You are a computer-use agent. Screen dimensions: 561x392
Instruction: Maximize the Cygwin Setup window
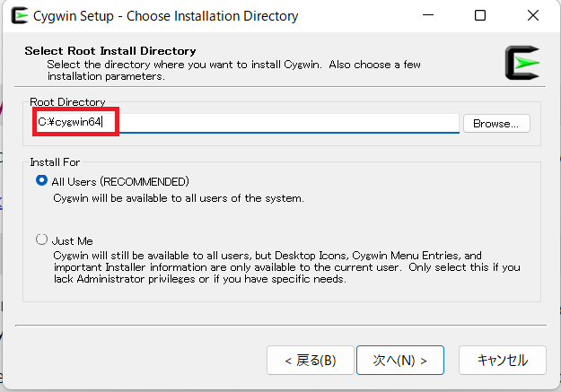[x=480, y=15]
